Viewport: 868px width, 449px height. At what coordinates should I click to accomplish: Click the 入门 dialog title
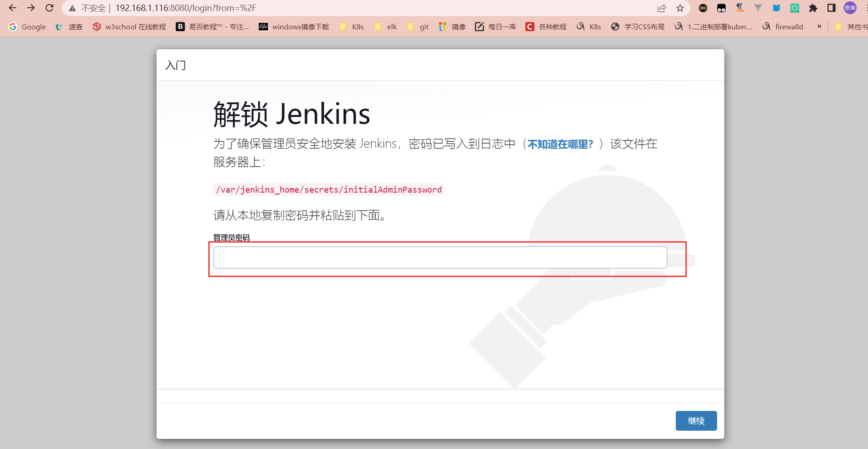pos(176,65)
